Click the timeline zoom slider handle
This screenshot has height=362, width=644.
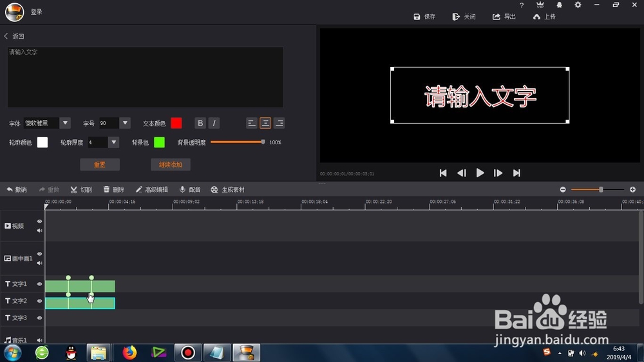601,189
